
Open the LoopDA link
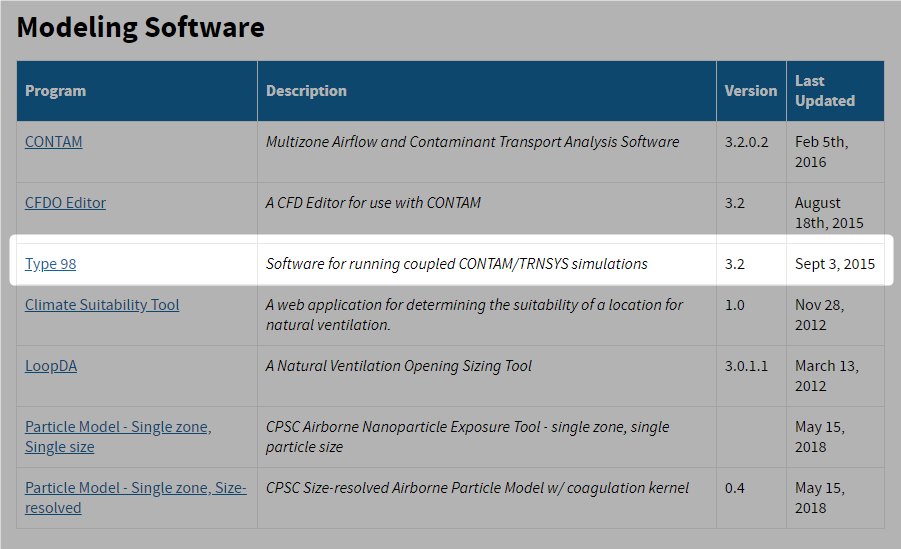tap(51, 365)
